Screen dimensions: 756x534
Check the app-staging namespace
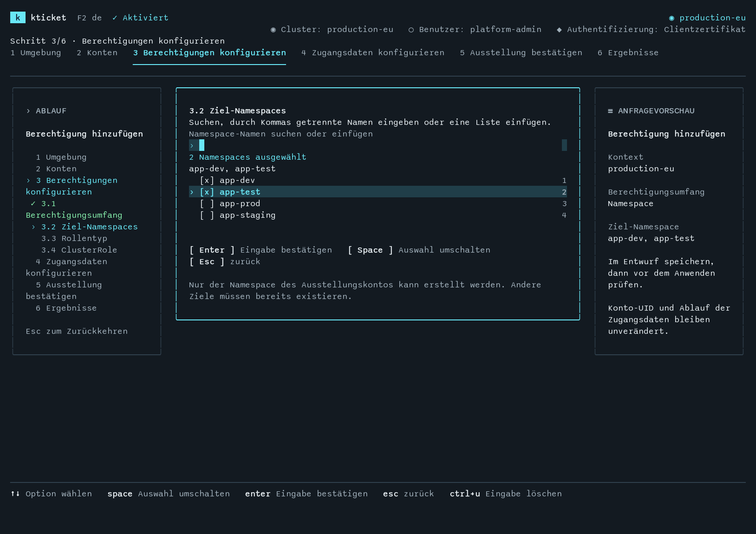click(207, 215)
